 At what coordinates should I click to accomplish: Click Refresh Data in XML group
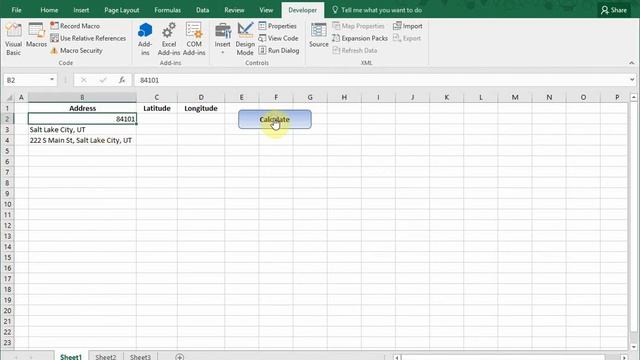click(355, 51)
